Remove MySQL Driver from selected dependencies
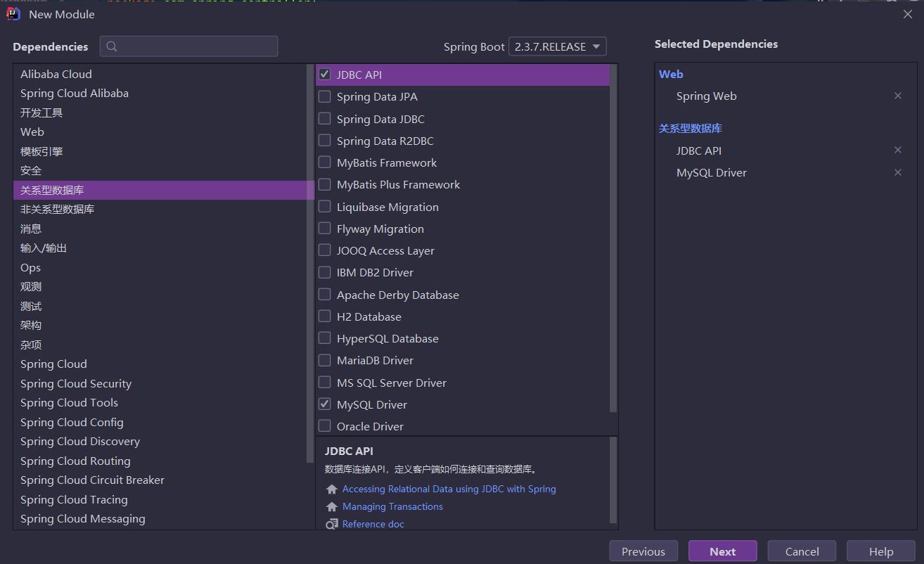924x564 pixels. tap(897, 172)
